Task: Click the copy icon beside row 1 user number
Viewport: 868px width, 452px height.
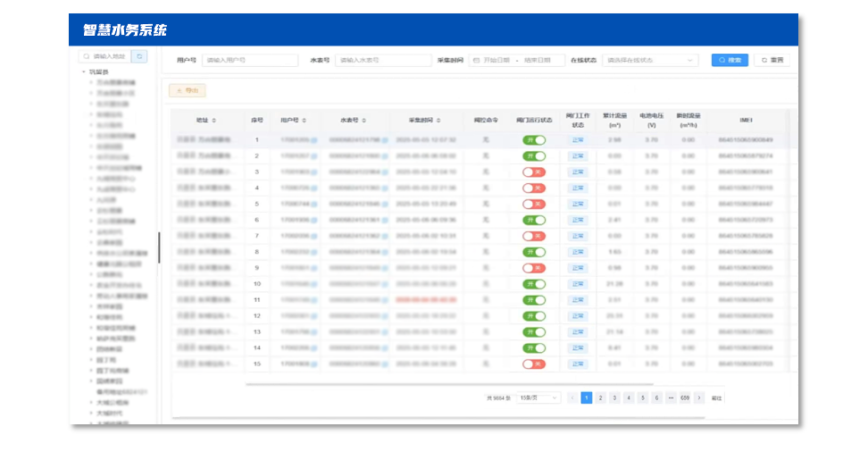Action: coord(313,140)
